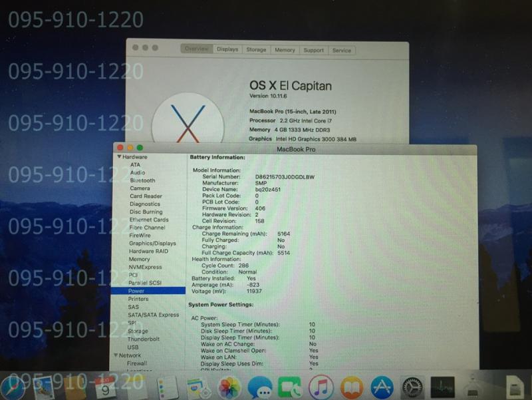Select Bluetooth in the hardware list
The width and height of the screenshot is (532, 400).
click(x=142, y=180)
